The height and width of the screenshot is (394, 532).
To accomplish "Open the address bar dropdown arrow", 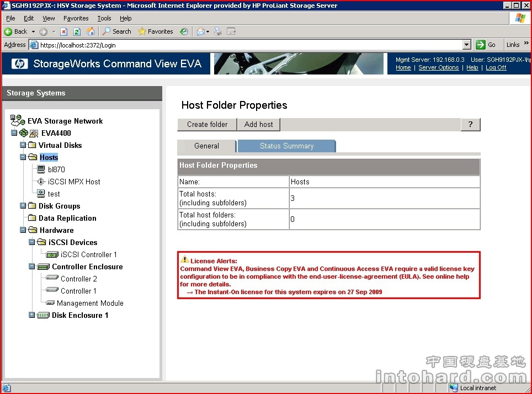I will pos(467,45).
